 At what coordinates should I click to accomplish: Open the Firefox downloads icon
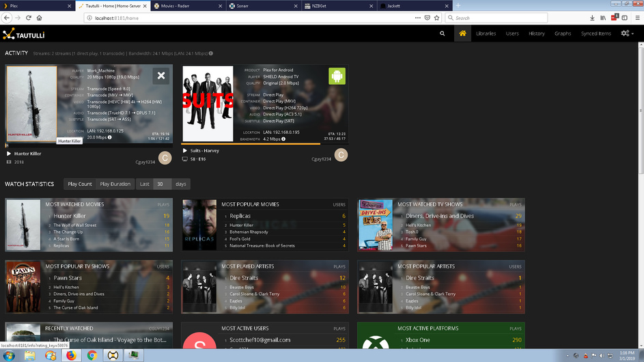point(592,18)
